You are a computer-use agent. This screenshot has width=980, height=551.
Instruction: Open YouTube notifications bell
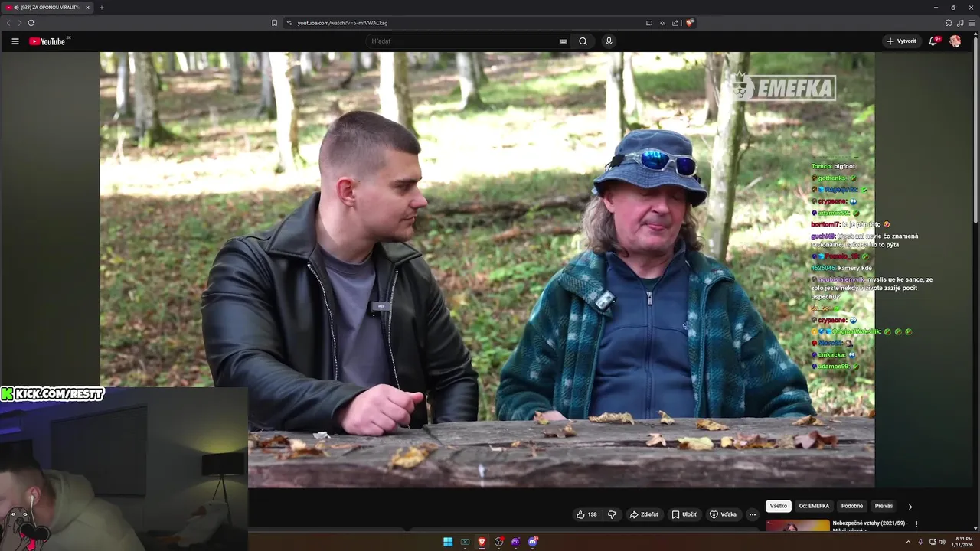click(933, 41)
